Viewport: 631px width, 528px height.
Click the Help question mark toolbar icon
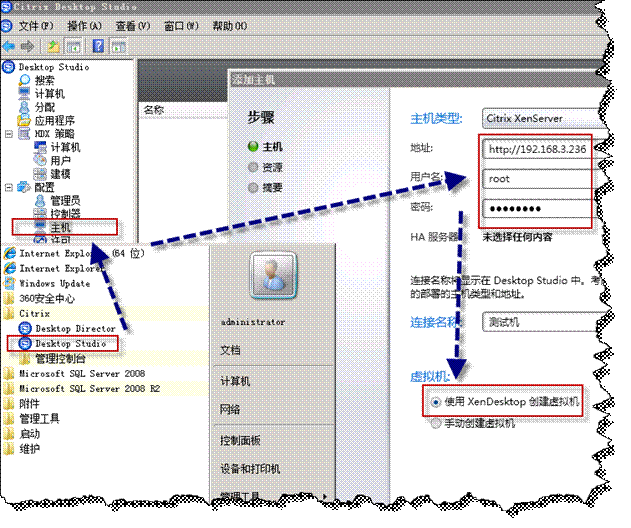point(98,46)
